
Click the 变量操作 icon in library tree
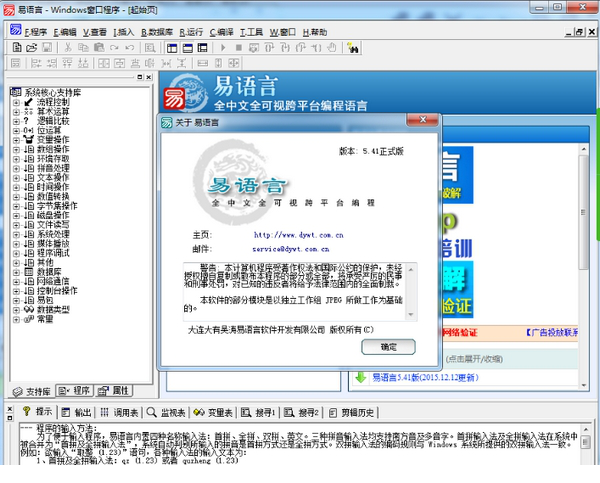click(29, 140)
